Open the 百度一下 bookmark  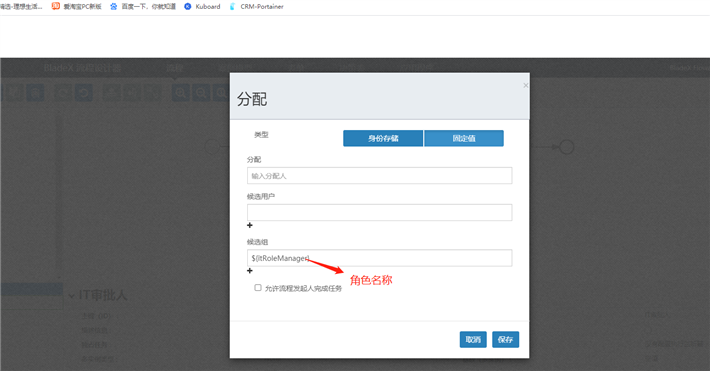click(x=143, y=6)
